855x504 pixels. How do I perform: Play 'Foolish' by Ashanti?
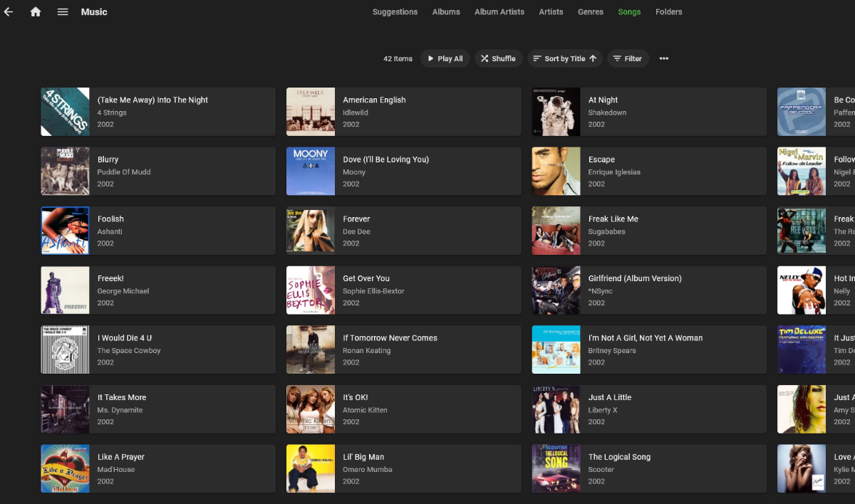tap(157, 231)
